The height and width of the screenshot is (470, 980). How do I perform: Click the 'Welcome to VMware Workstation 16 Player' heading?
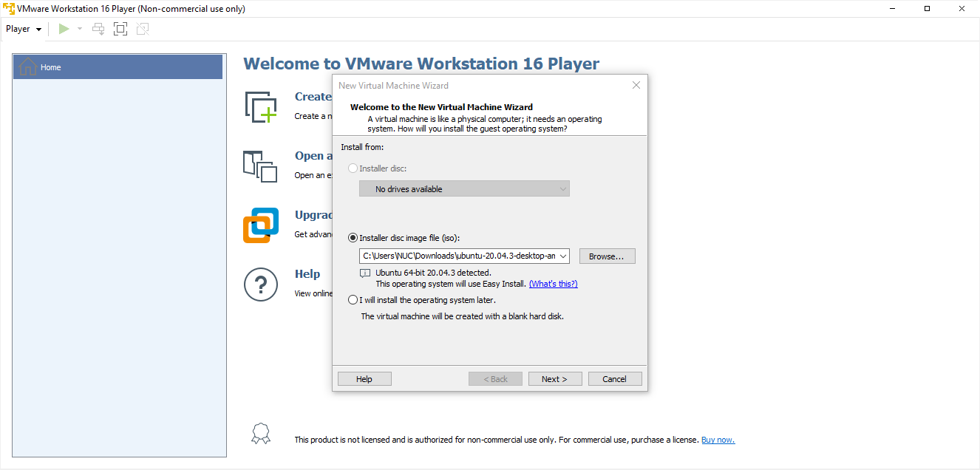tap(421, 64)
